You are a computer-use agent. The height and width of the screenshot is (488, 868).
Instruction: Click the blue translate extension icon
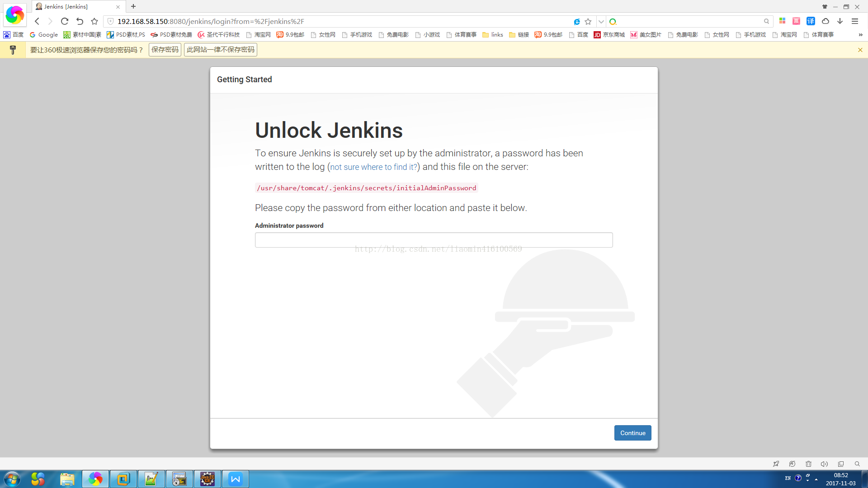(x=811, y=21)
